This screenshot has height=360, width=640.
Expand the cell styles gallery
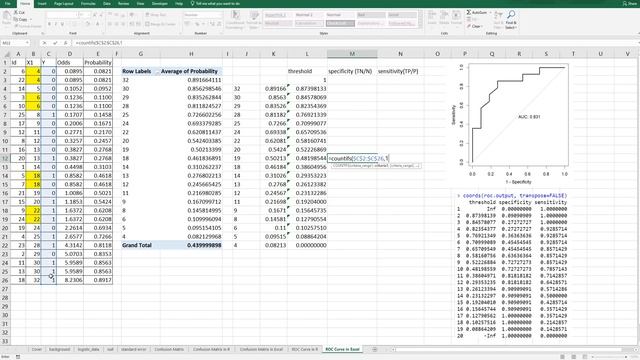tap(420, 25)
